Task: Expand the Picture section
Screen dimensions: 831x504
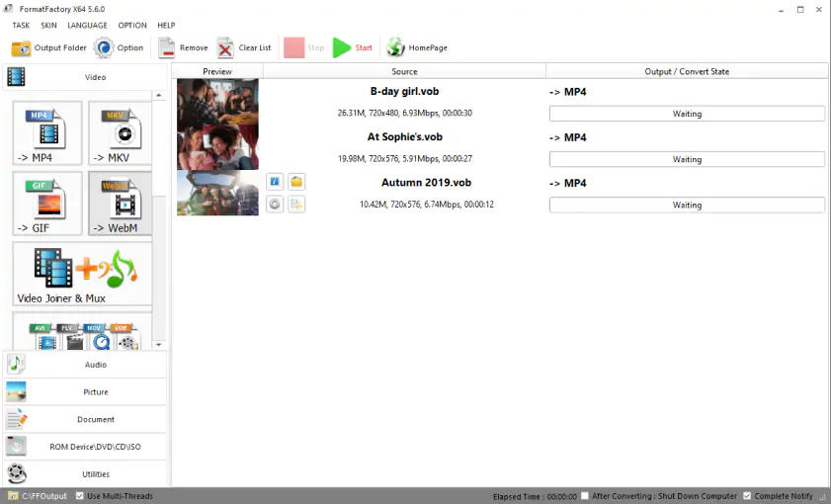Action: 85,391
